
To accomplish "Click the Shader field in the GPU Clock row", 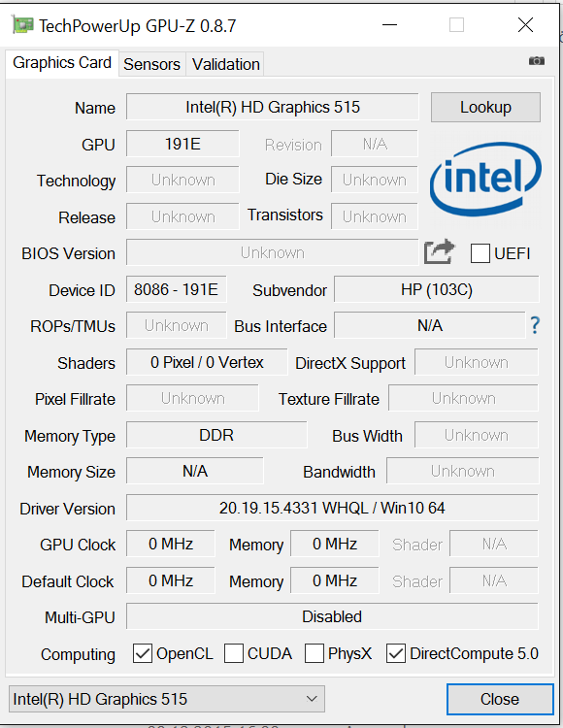I will tap(494, 544).
